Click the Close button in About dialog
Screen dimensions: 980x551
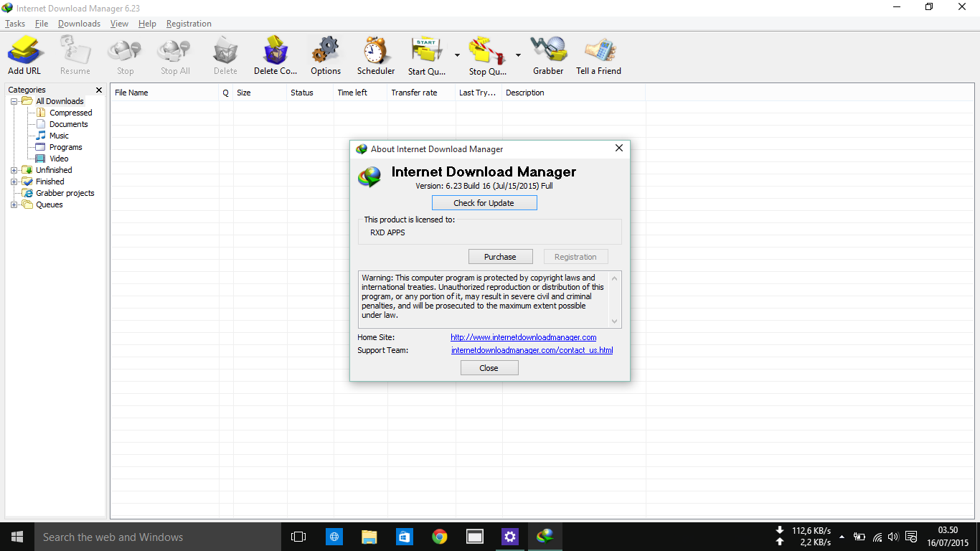click(489, 368)
